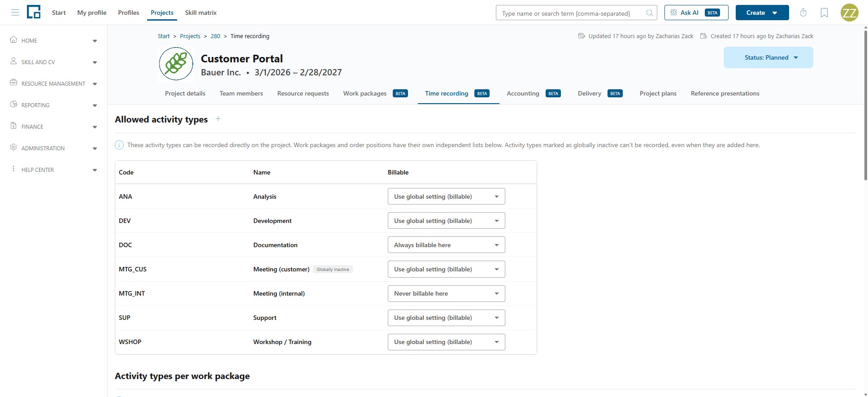Click the Help Center sidebar icon
Screen dimensions: 868x397
pyautogui.click(x=13, y=169)
